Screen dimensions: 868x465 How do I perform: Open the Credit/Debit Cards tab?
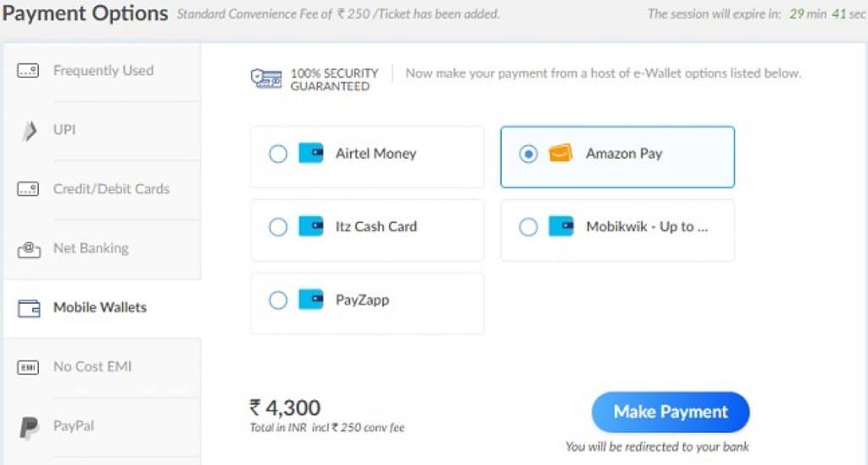pyautogui.click(x=103, y=190)
